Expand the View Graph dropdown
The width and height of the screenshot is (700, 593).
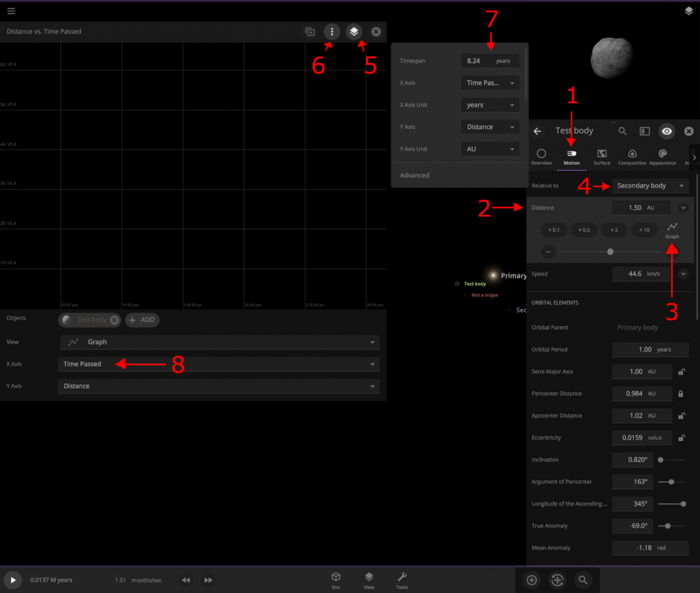219,342
